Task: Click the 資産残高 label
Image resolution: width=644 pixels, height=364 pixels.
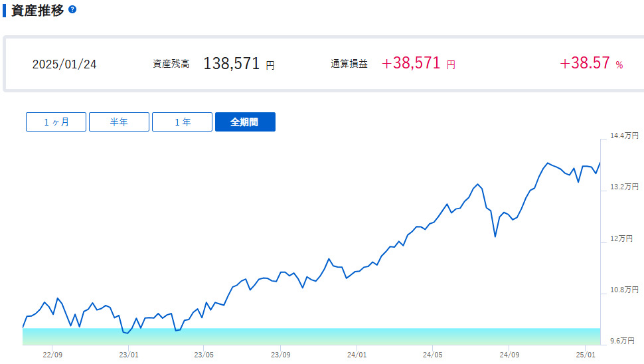Action: coord(171,64)
